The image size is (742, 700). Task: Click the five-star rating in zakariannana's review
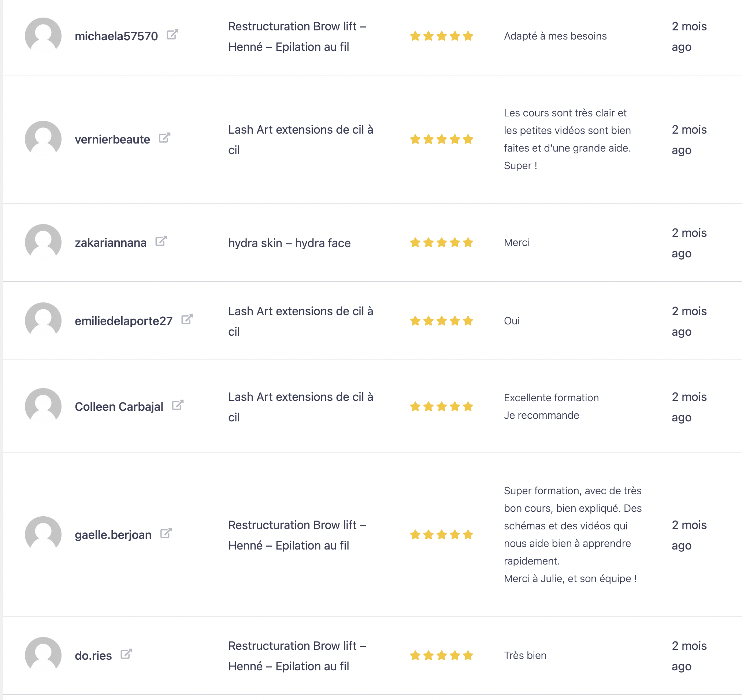[442, 243]
